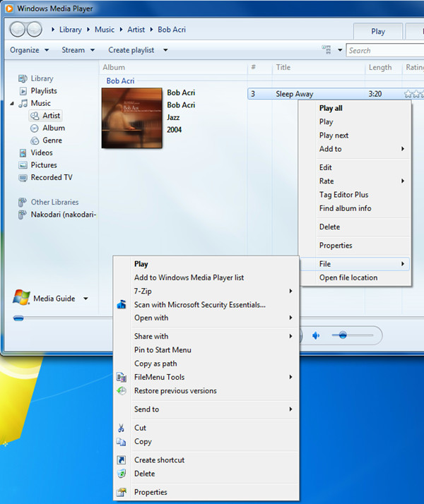Image resolution: width=424 pixels, height=504 pixels.
Task: Click the scissors Cut icon
Action: pyautogui.click(x=121, y=428)
